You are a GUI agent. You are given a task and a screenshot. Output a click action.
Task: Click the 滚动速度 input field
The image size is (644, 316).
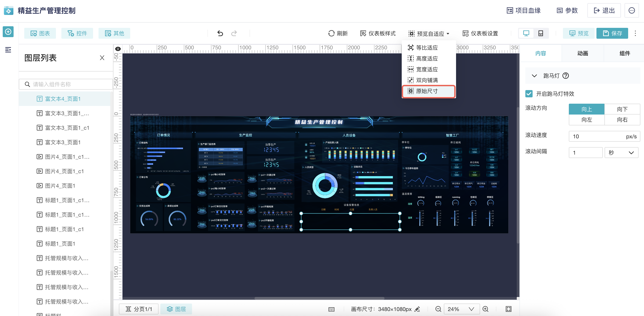596,136
